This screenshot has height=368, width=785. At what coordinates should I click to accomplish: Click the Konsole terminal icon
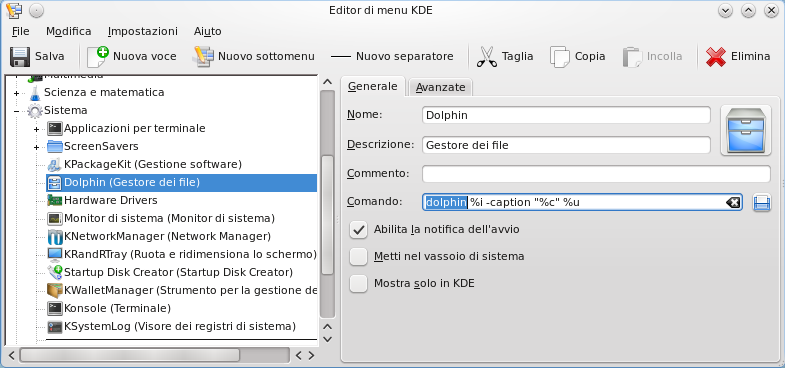point(55,308)
